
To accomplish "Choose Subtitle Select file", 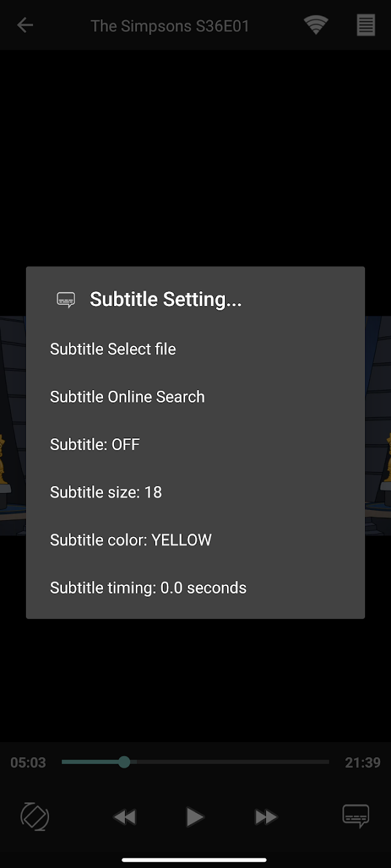I will (x=195, y=349).
